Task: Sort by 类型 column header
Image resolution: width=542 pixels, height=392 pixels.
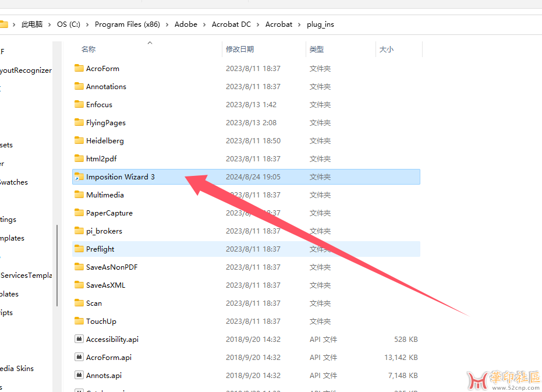Action: point(317,49)
